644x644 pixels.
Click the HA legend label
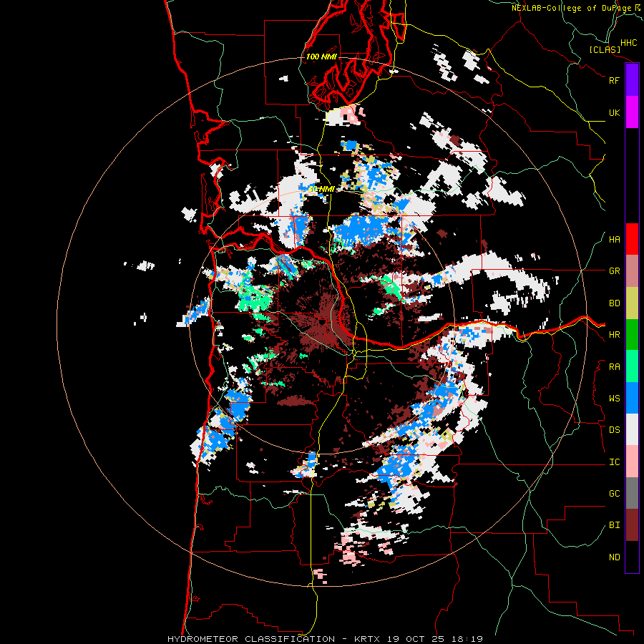coord(614,240)
